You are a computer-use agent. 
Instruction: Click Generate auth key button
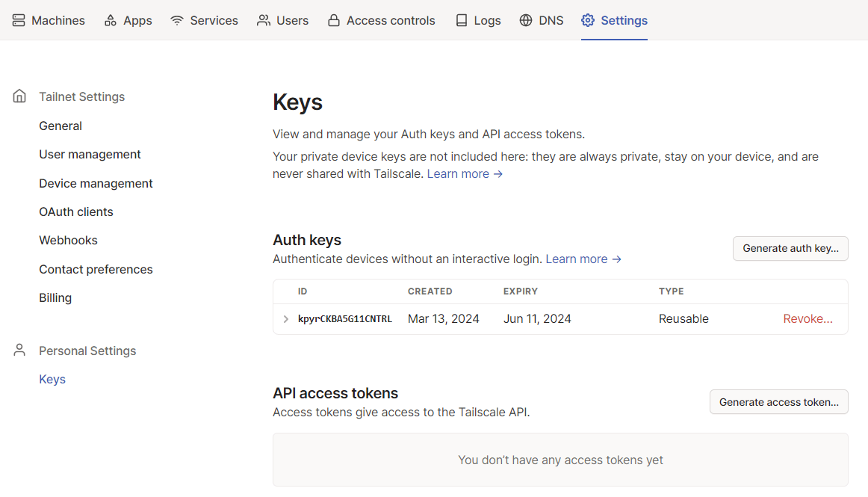(x=790, y=248)
